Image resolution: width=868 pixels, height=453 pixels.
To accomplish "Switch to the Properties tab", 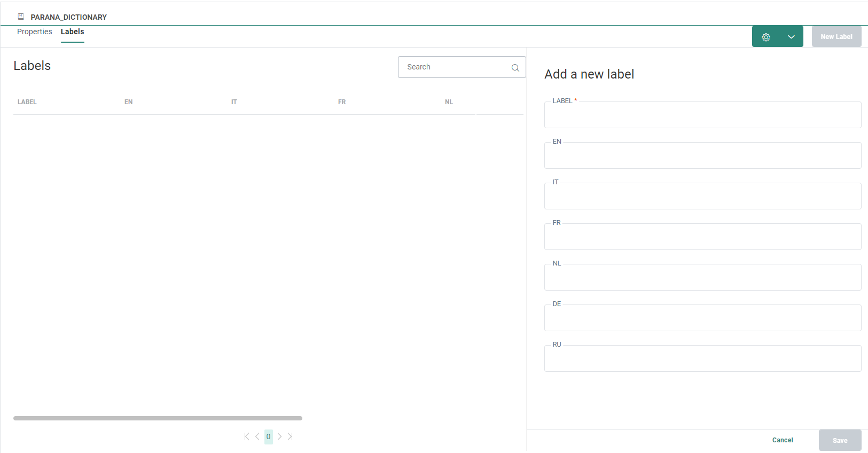I will click(x=35, y=32).
